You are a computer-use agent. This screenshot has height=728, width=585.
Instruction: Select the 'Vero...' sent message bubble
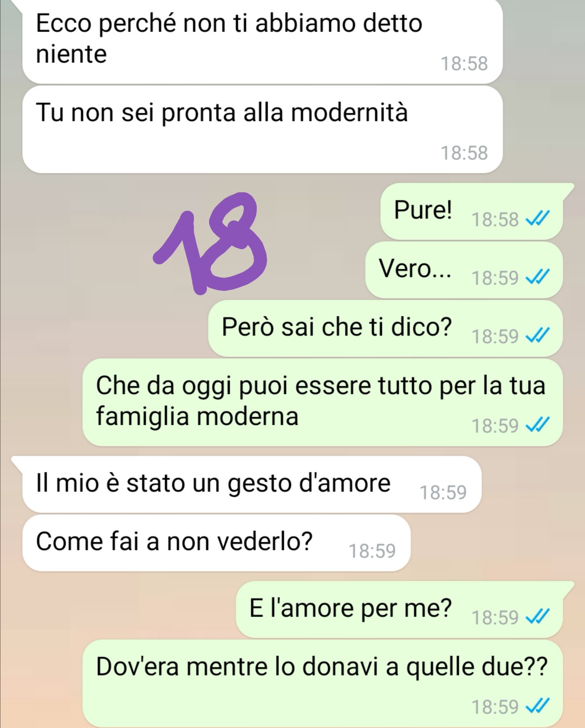click(x=464, y=270)
